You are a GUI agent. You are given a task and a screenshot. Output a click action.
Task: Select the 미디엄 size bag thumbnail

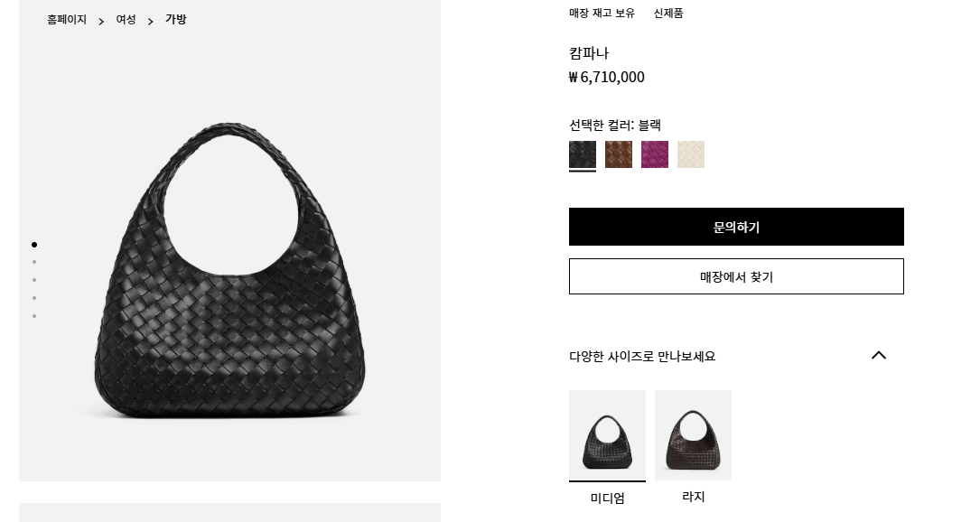(607, 435)
